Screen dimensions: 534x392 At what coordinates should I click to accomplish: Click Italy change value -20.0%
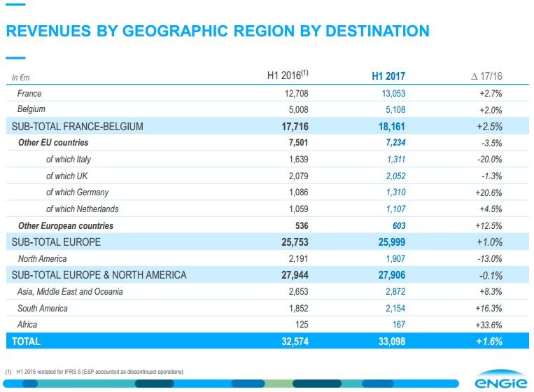pos(490,159)
